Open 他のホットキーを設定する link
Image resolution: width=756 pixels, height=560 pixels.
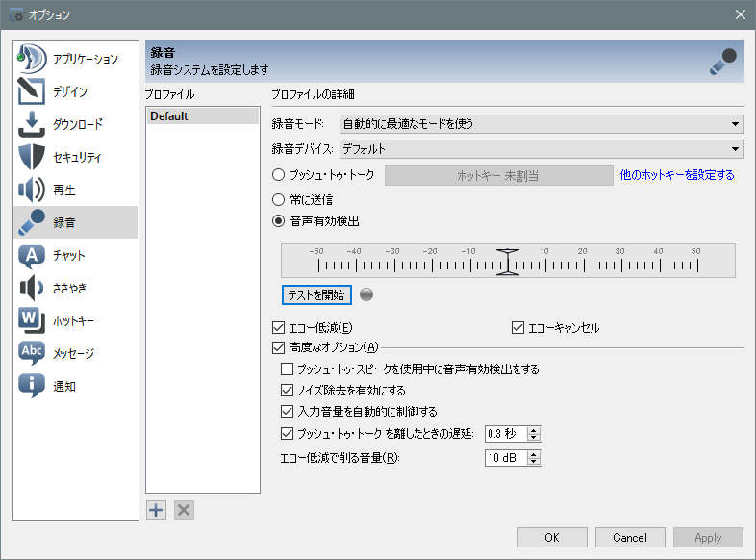pos(677,175)
